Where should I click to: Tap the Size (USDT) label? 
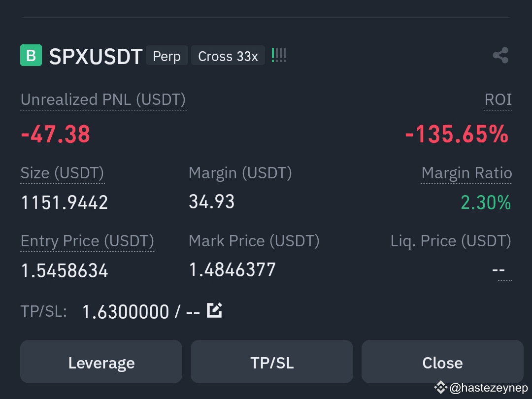(62, 173)
